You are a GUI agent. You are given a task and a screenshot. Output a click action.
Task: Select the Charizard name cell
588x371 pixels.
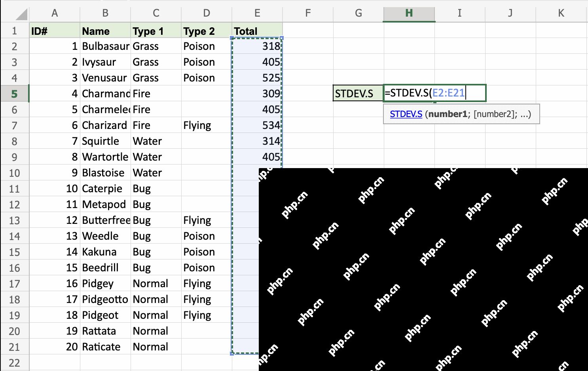pos(105,125)
